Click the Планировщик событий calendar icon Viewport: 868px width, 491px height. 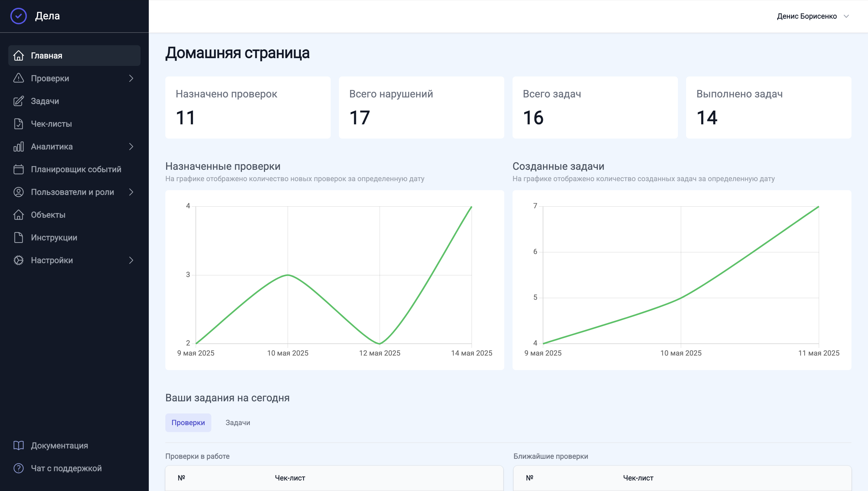18,169
